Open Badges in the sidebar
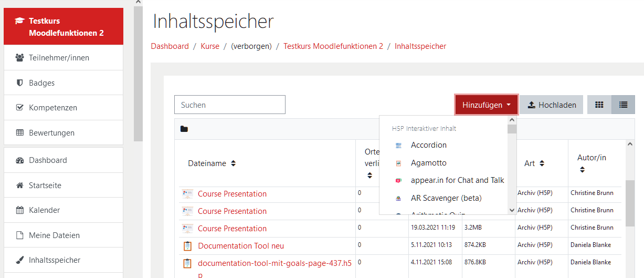Image resolution: width=644 pixels, height=278 pixels. click(x=64, y=83)
